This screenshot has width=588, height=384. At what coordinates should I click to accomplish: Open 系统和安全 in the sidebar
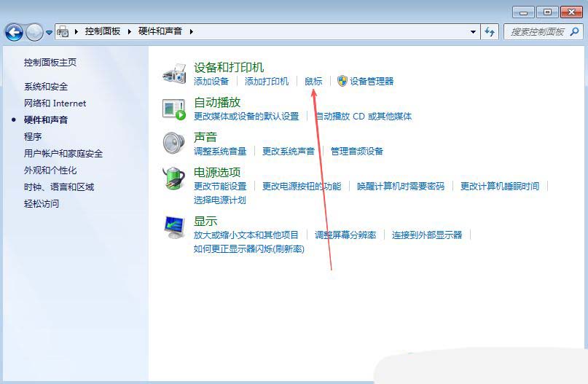click(46, 87)
